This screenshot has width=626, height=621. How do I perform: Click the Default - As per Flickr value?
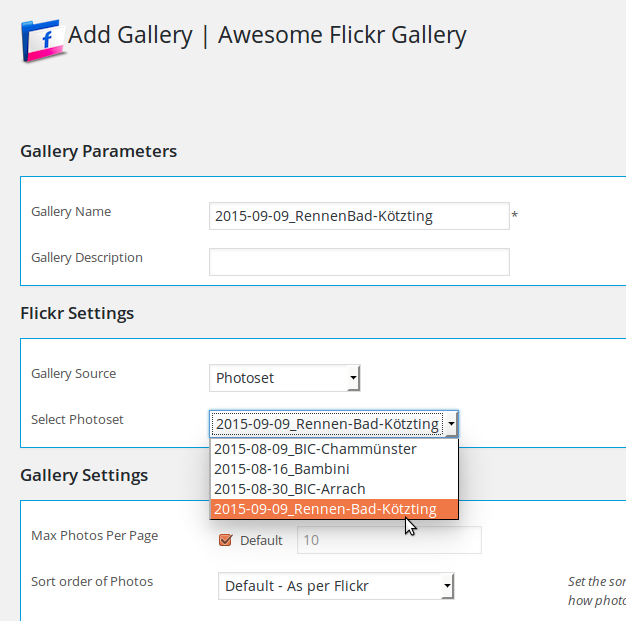297,586
